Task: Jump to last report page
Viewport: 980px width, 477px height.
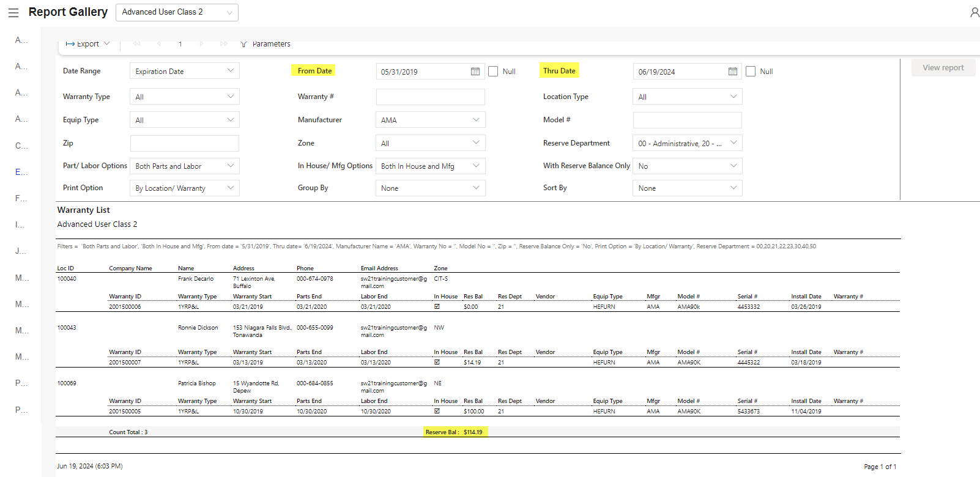Action: pos(224,44)
